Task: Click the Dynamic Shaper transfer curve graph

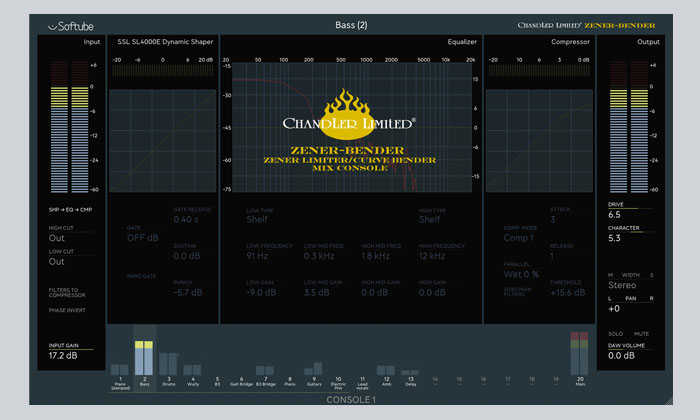Action: click(162, 141)
